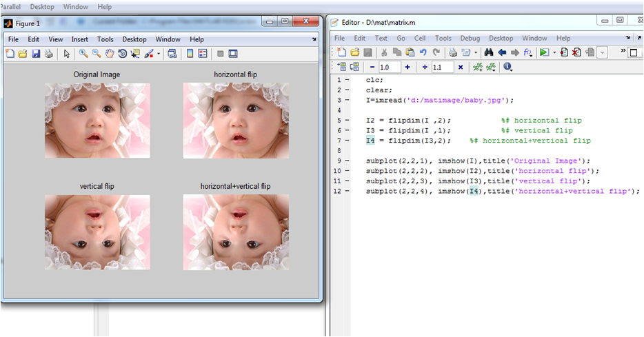Open Help in top MATLAB menu bar
Image resolution: width=644 pixels, height=337 pixels.
click(x=104, y=7)
